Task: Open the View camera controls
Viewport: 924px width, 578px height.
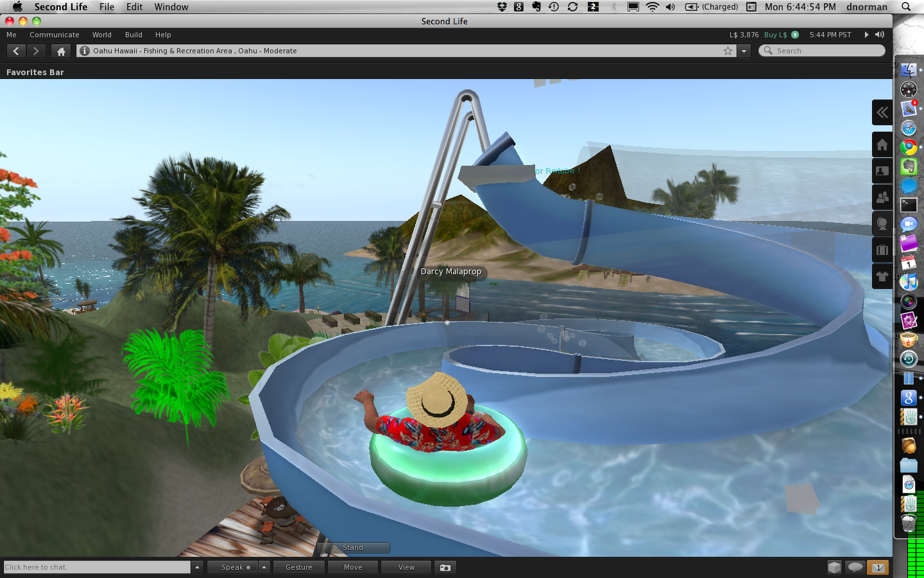Action: coord(406,567)
